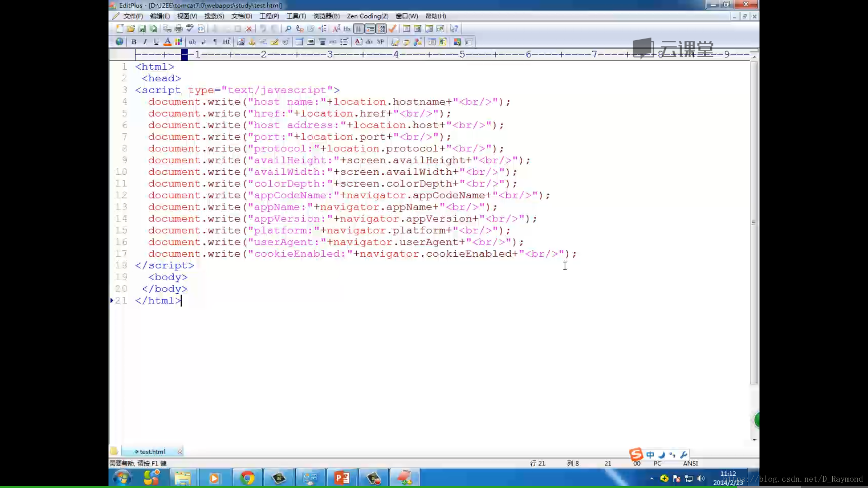
Task: Click line number 12 in the gutter
Action: [x=121, y=195]
